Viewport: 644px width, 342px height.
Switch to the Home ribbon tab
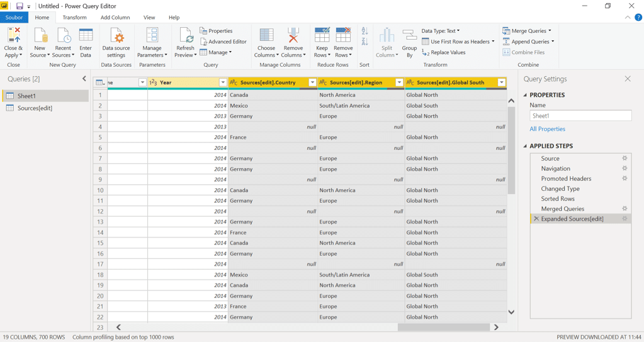42,17
